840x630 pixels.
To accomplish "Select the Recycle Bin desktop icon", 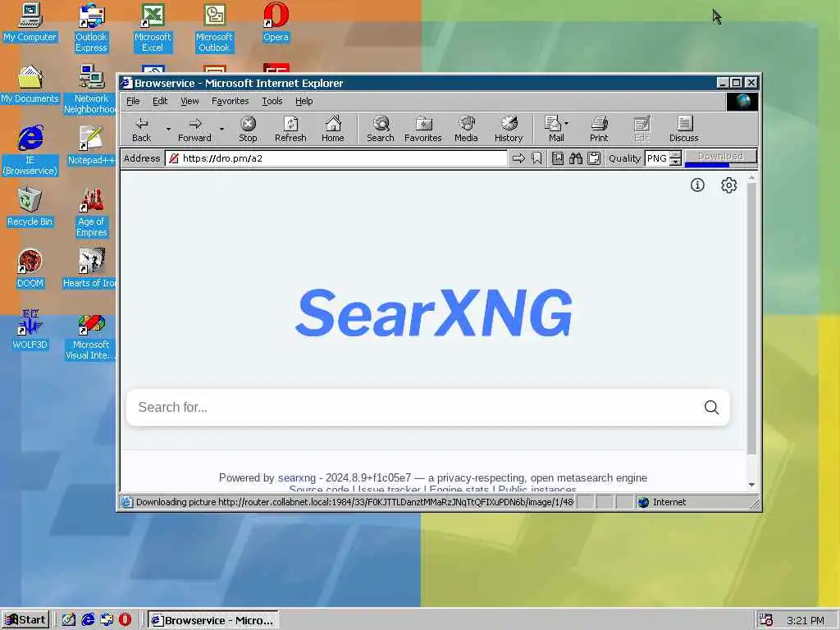I will [30, 207].
